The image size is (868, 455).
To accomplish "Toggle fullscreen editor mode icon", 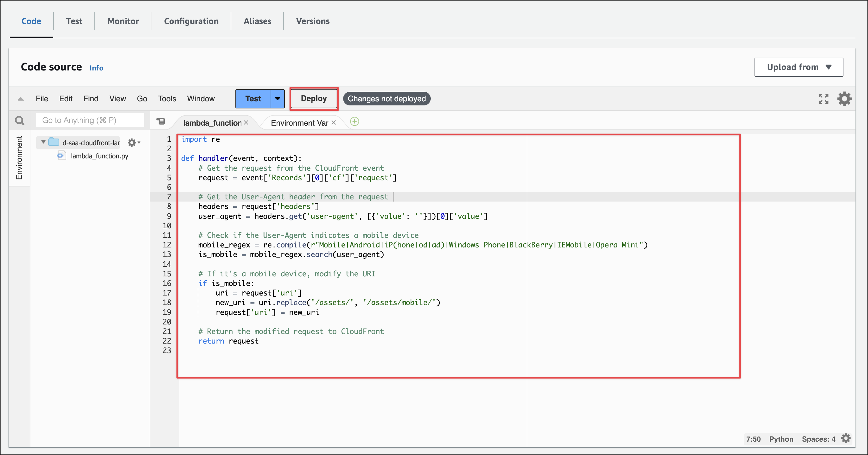I will click(823, 99).
